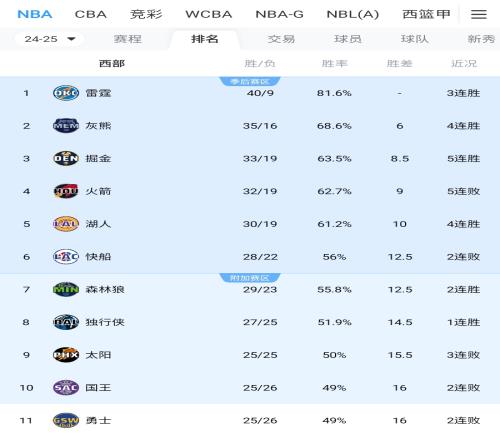Tap the Clippers LAC team logo
500x440 pixels.
(x=66, y=257)
